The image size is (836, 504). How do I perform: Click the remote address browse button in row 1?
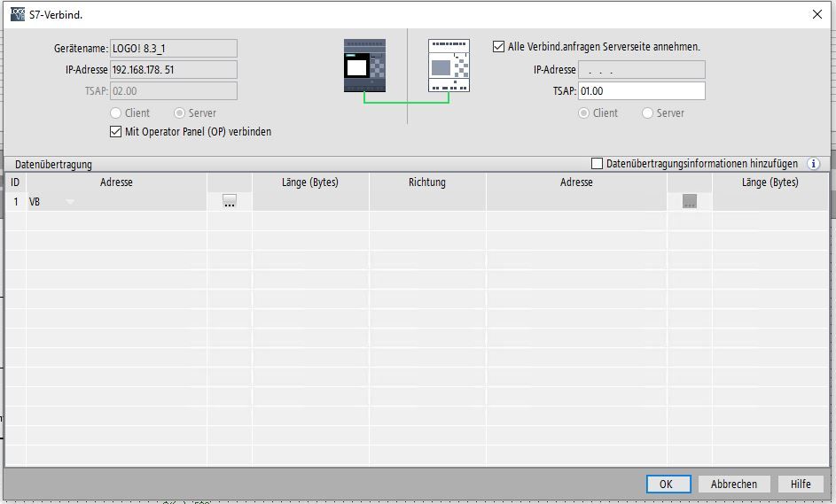[x=690, y=201]
